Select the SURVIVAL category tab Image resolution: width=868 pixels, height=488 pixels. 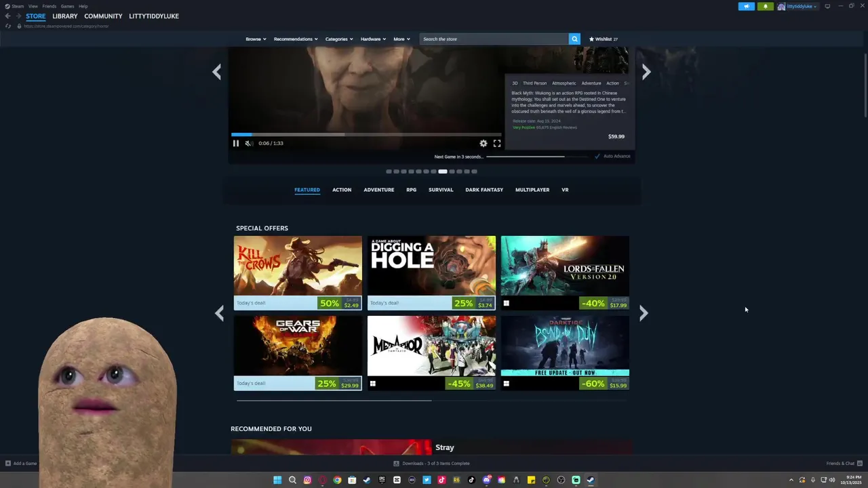pyautogui.click(x=441, y=190)
